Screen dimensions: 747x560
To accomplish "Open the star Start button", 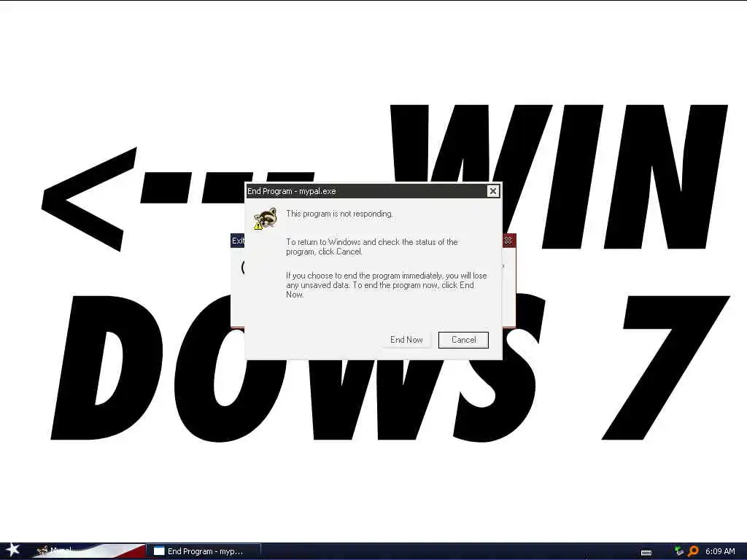I will click(12, 550).
